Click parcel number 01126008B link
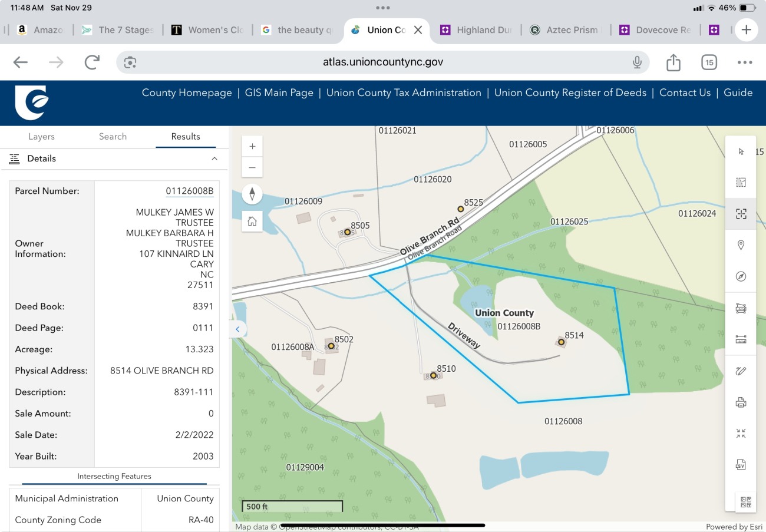 tap(189, 191)
